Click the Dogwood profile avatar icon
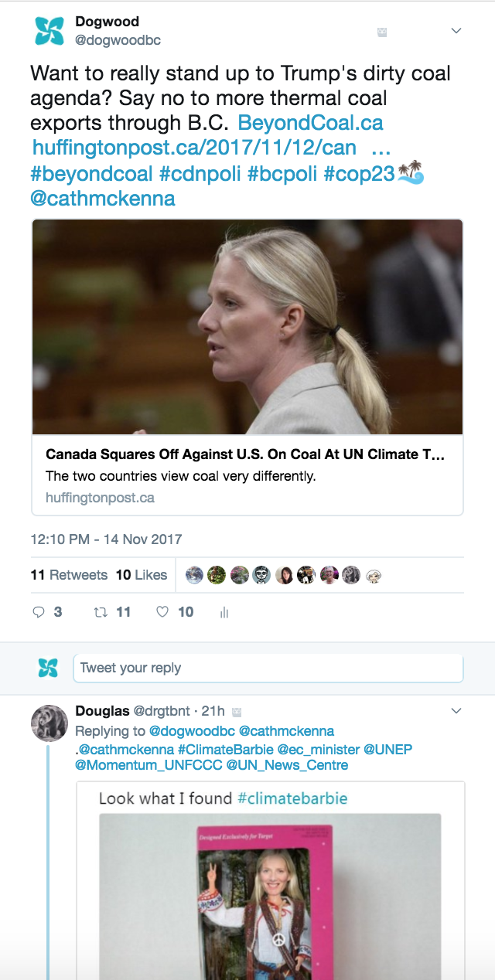The width and height of the screenshot is (495, 980). tap(49, 31)
